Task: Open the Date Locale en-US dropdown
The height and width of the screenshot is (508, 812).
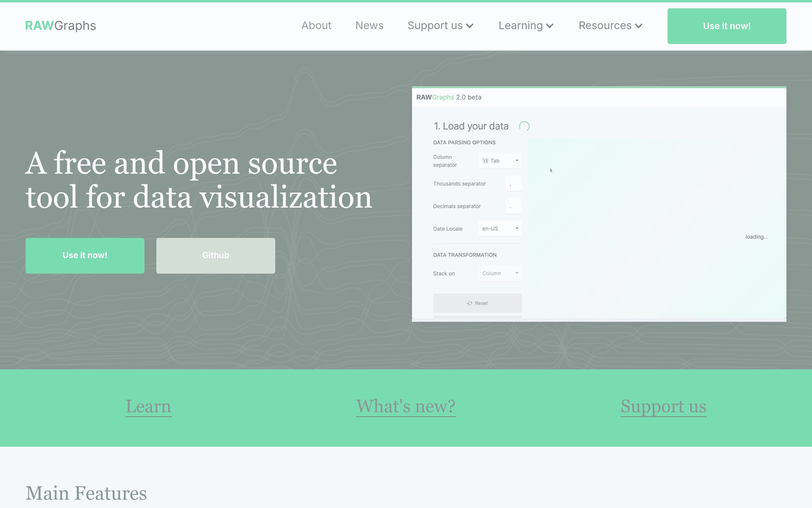Action: (x=500, y=228)
